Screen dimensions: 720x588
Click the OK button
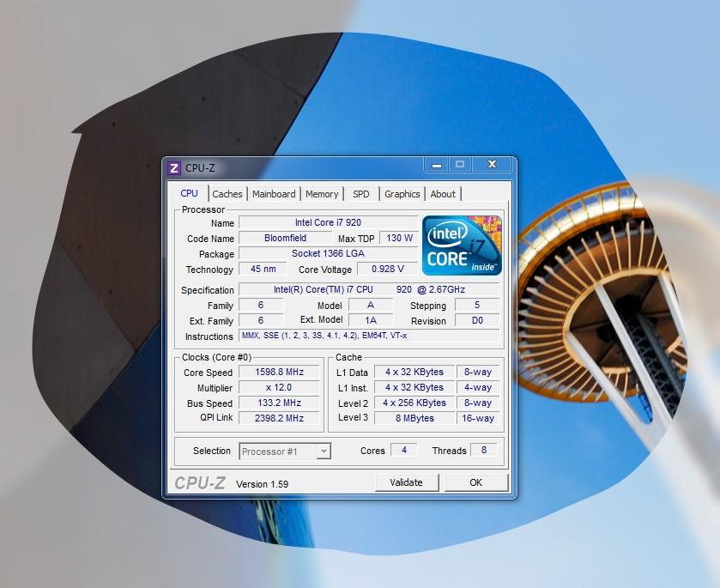pos(476,482)
